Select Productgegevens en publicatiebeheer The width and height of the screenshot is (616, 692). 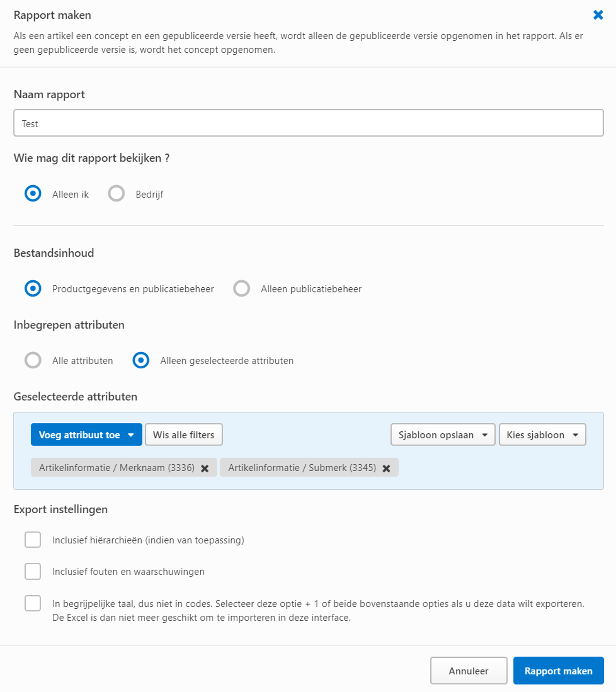(33, 289)
